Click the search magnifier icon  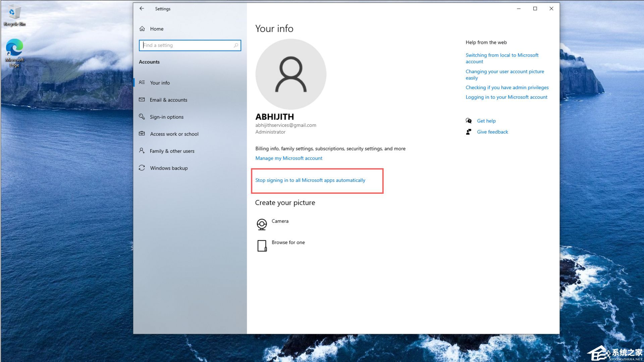click(x=236, y=45)
